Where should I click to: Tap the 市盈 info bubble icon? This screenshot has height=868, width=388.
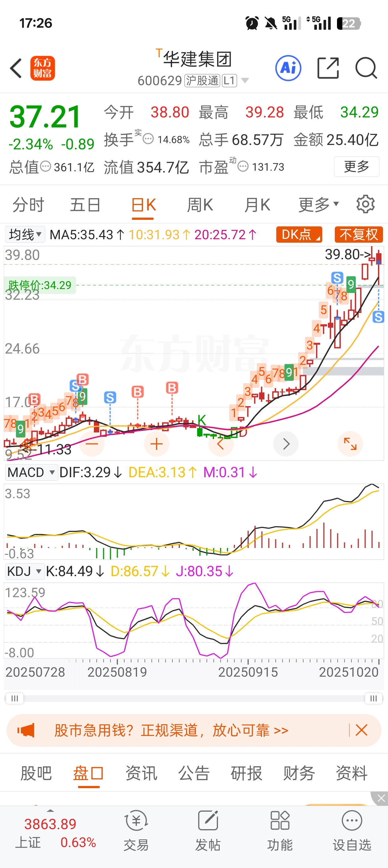click(243, 166)
